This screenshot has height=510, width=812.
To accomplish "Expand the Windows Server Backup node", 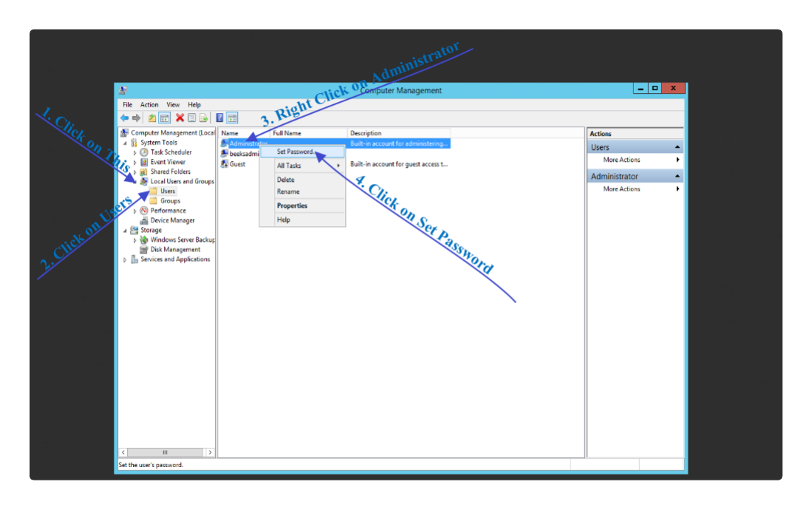I will (134, 240).
